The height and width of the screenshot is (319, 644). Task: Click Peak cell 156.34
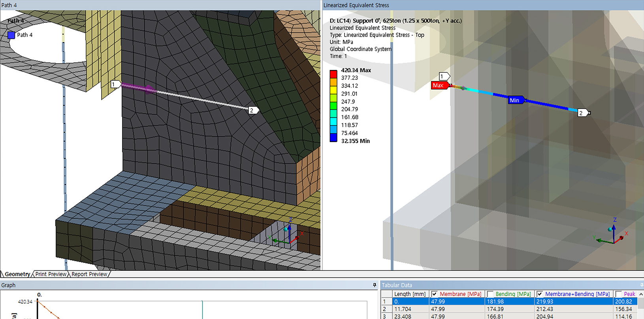pyautogui.click(x=625, y=309)
